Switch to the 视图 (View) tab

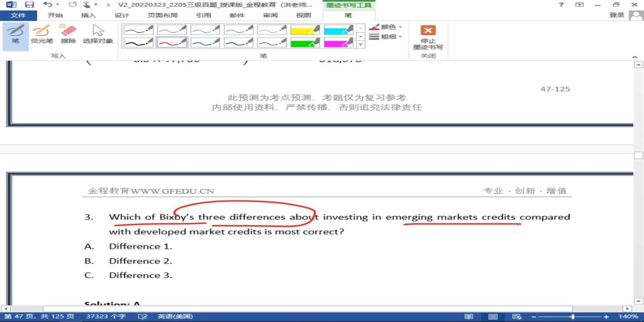tap(304, 15)
